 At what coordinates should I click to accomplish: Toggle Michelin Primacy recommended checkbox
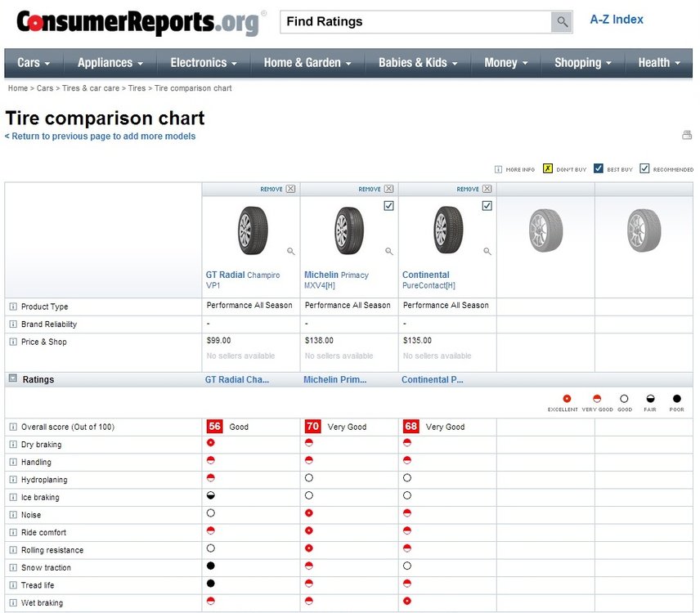tap(388, 206)
